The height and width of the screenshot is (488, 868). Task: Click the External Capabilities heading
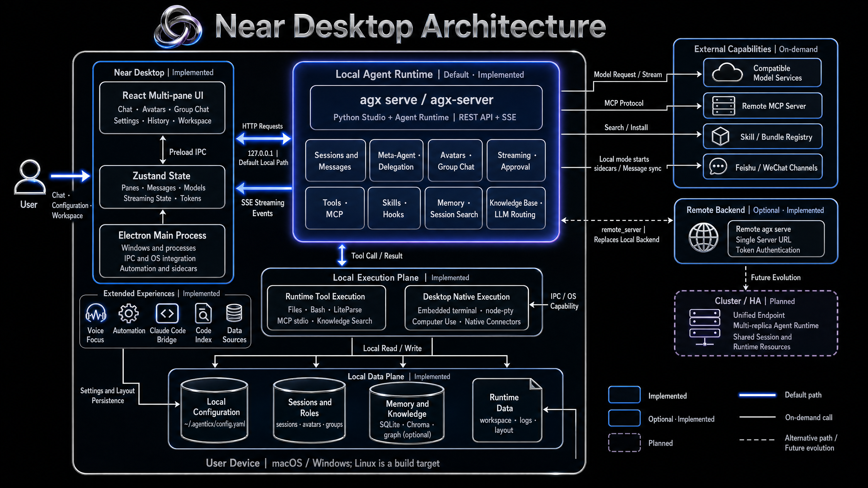[x=732, y=49]
